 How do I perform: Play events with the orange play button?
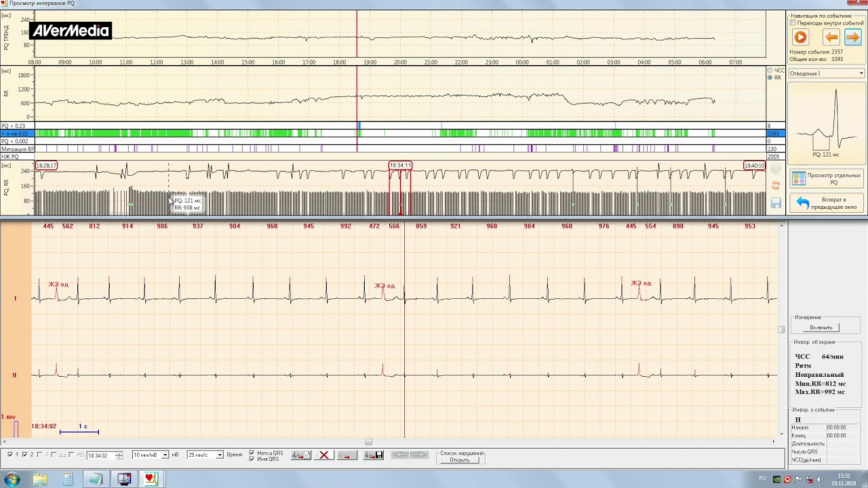800,38
